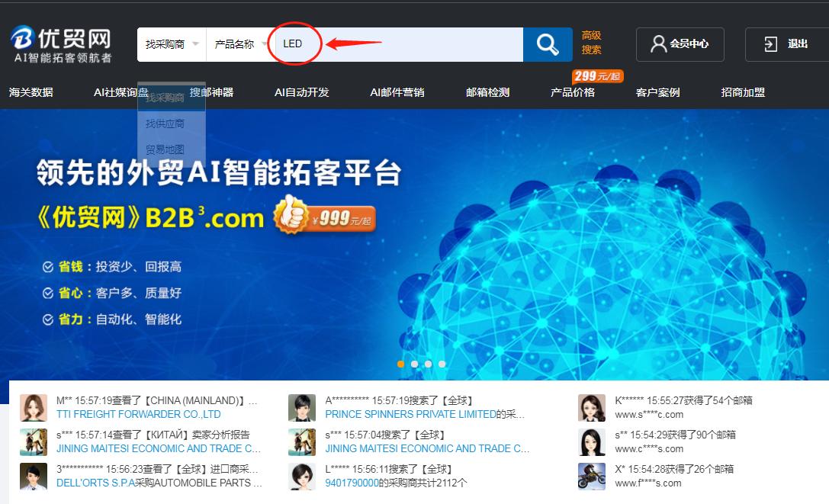Select the second carousel indicator dot
Image resolution: width=829 pixels, height=504 pixels.
coord(414,364)
